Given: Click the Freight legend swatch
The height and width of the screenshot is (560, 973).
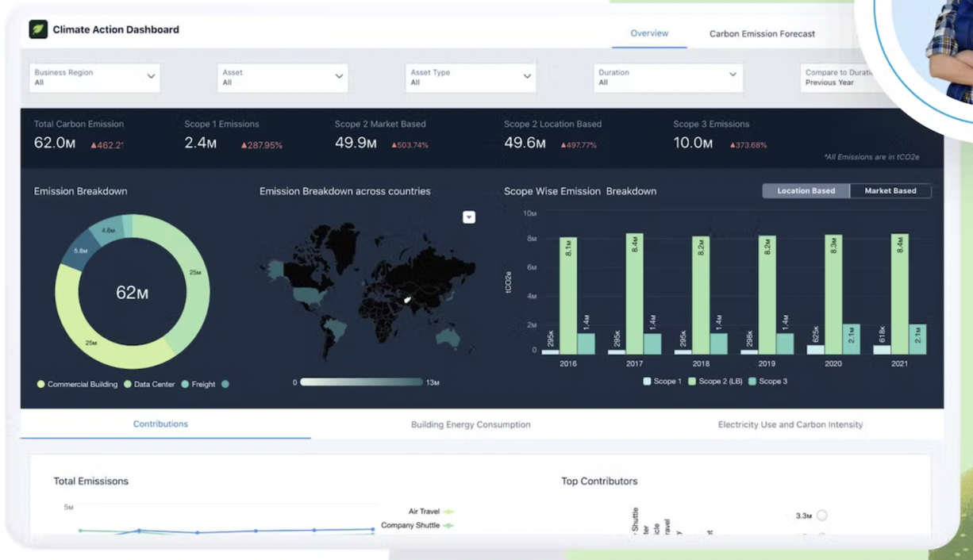Looking at the screenshot, I should click(185, 384).
